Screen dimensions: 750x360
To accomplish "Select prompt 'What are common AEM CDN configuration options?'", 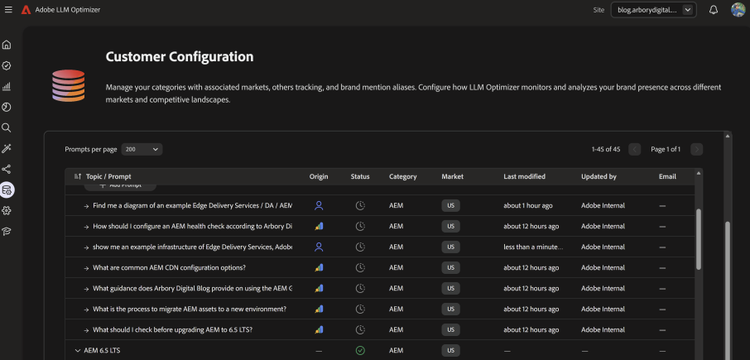I will (x=169, y=268).
